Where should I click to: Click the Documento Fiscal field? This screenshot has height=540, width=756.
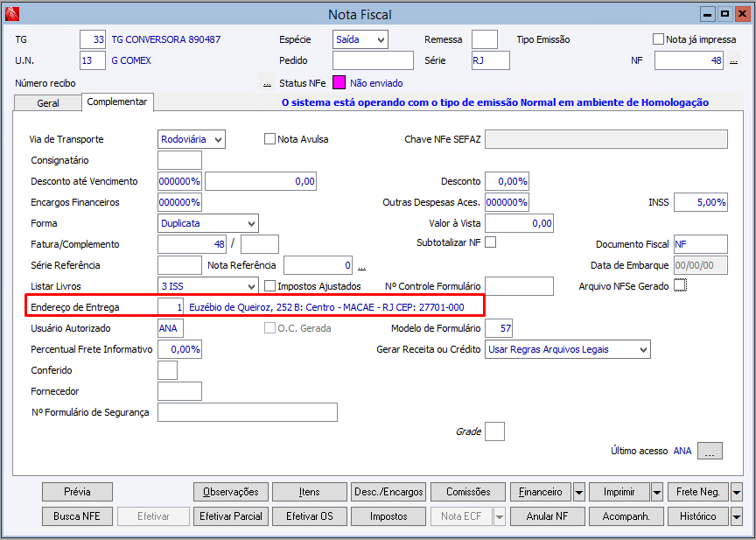click(x=701, y=244)
